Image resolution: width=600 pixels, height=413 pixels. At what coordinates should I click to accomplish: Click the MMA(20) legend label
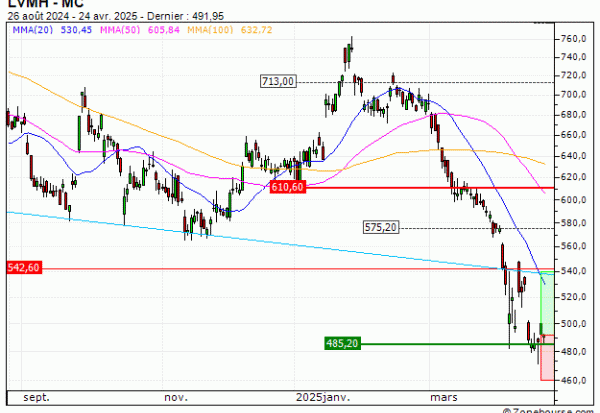[33, 30]
